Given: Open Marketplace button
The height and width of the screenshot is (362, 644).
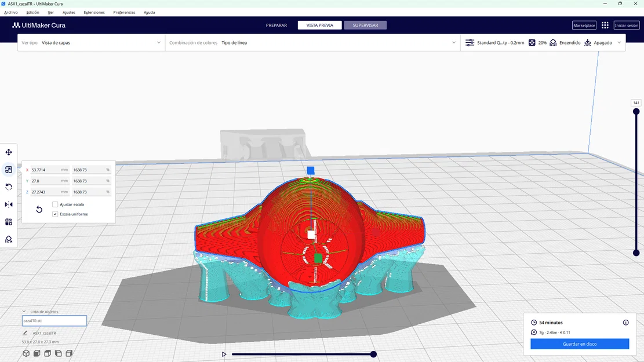Looking at the screenshot, I should (584, 25).
